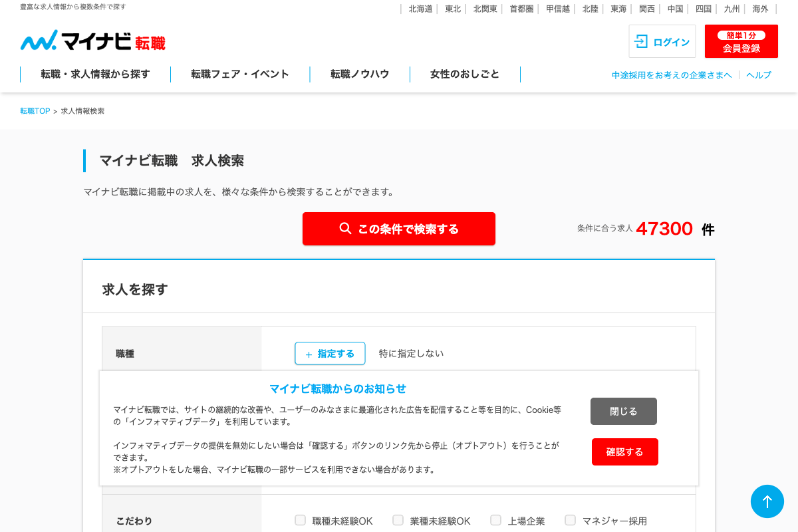Click the 指定する button for 職種

[x=330, y=354]
